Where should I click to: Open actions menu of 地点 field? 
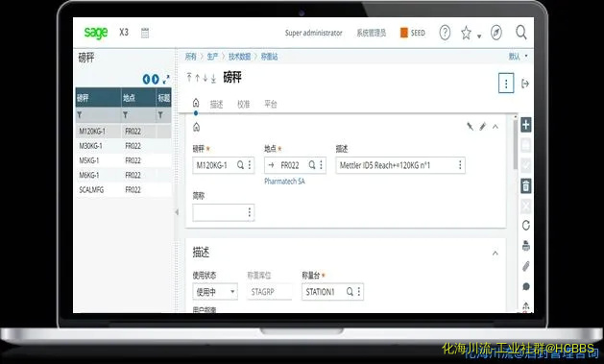(x=322, y=165)
